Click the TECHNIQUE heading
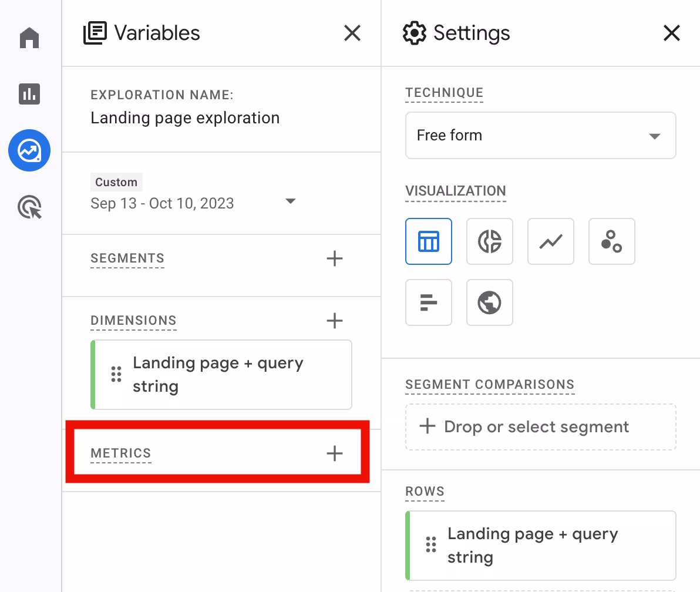Image resolution: width=700 pixels, height=592 pixels. pyautogui.click(x=444, y=93)
